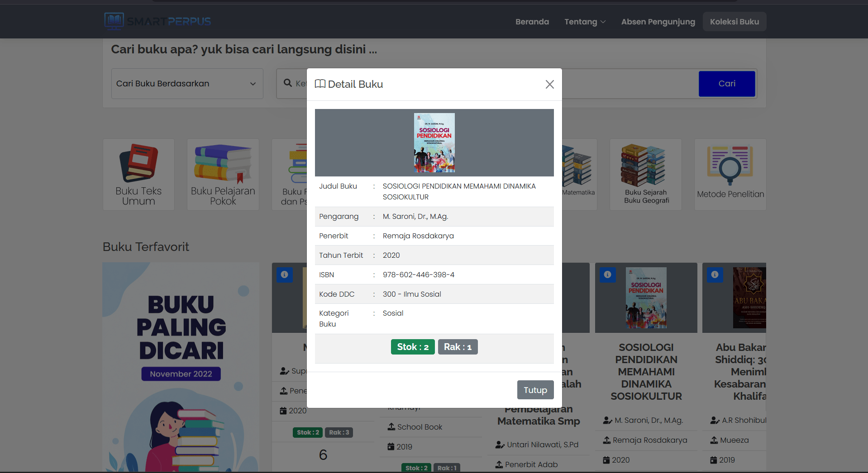Click the Kode DDC value 300 - Ilmu Sosial
Image resolution: width=868 pixels, height=473 pixels.
coord(412,294)
